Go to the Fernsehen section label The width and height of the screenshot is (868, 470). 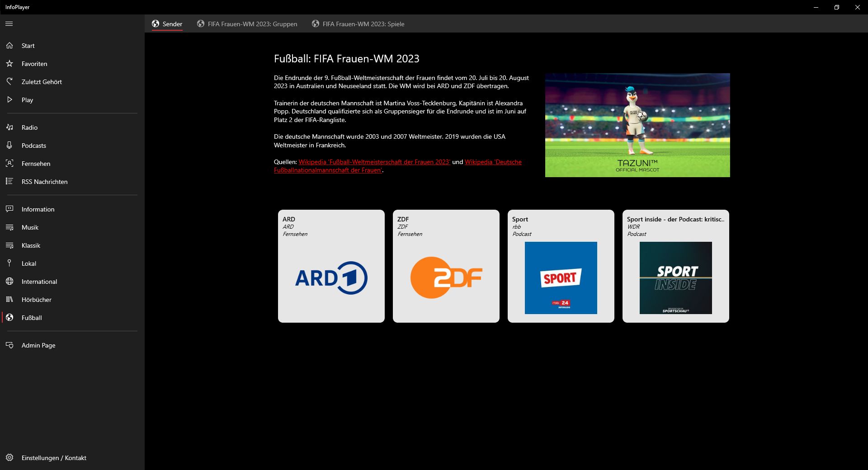(x=36, y=164)
